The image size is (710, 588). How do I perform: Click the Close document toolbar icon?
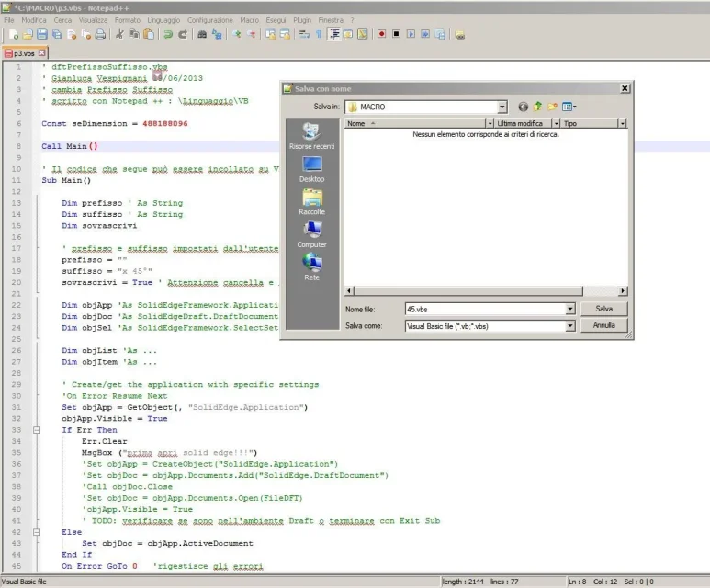pyautogui.click(x=72, y=34)
